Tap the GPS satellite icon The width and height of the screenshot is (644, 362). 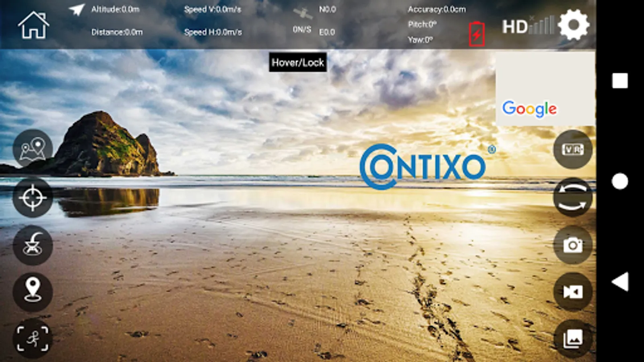click(302, 14)
